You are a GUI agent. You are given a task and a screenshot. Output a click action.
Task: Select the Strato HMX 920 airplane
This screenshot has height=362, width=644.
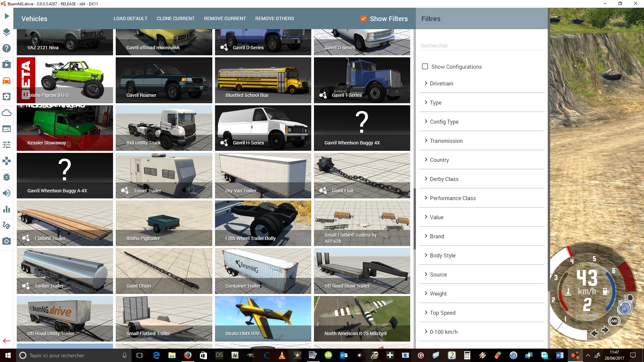263,319
